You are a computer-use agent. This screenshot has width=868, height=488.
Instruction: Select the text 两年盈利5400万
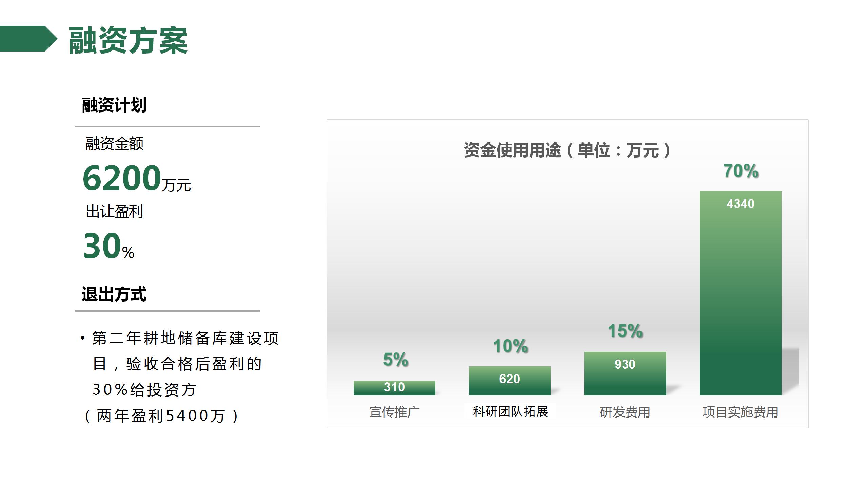(x=161, y=416)
